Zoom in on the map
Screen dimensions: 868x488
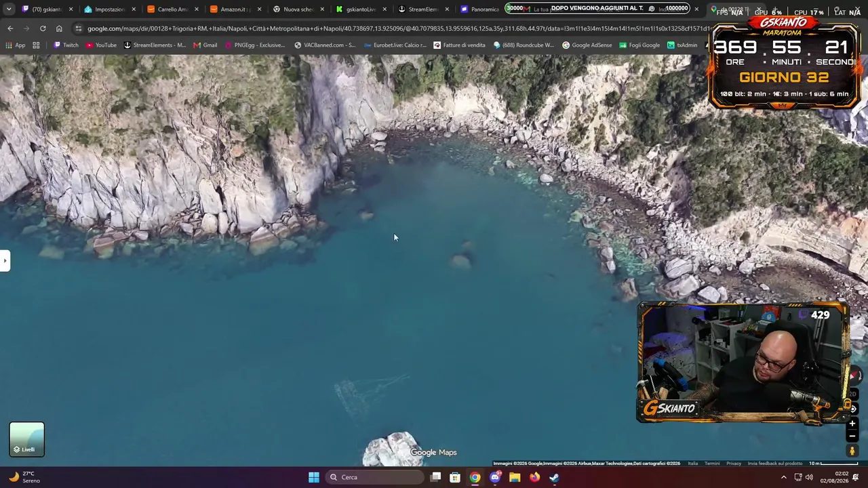point(852,424)
